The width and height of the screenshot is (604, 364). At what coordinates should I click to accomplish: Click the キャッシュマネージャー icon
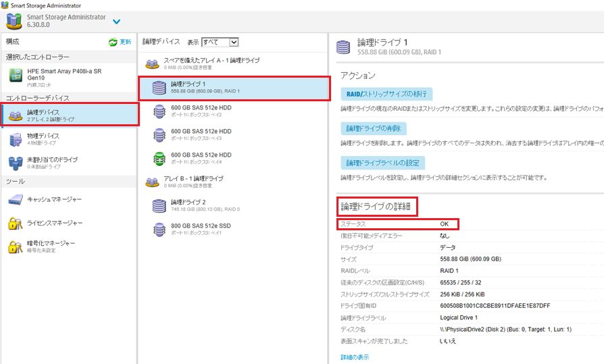[x=16, y=199]
